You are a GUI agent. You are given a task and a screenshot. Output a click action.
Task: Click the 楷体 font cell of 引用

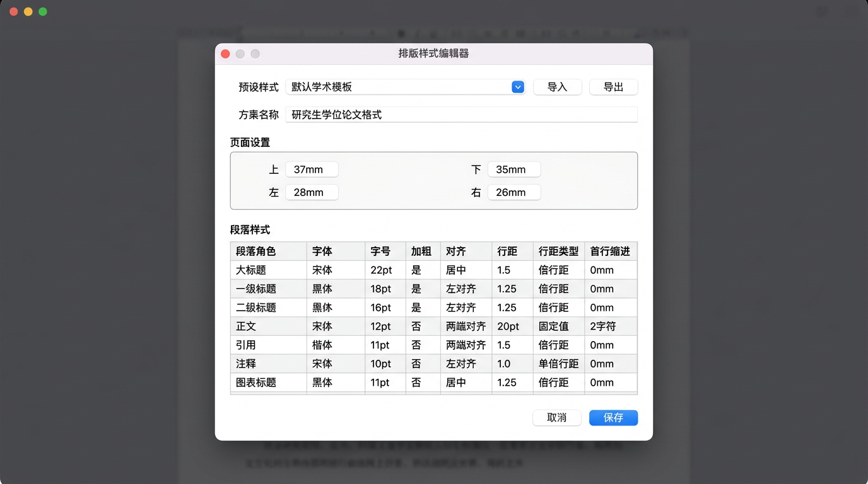(336, 345)
